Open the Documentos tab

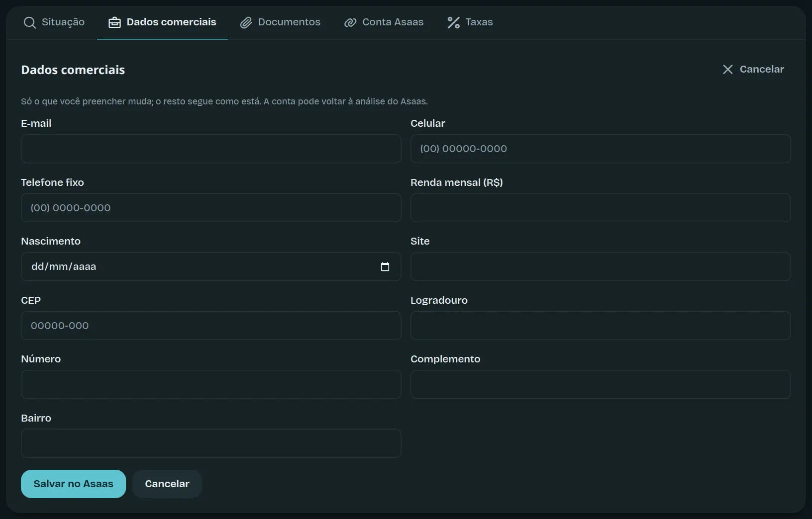point(280,22)
